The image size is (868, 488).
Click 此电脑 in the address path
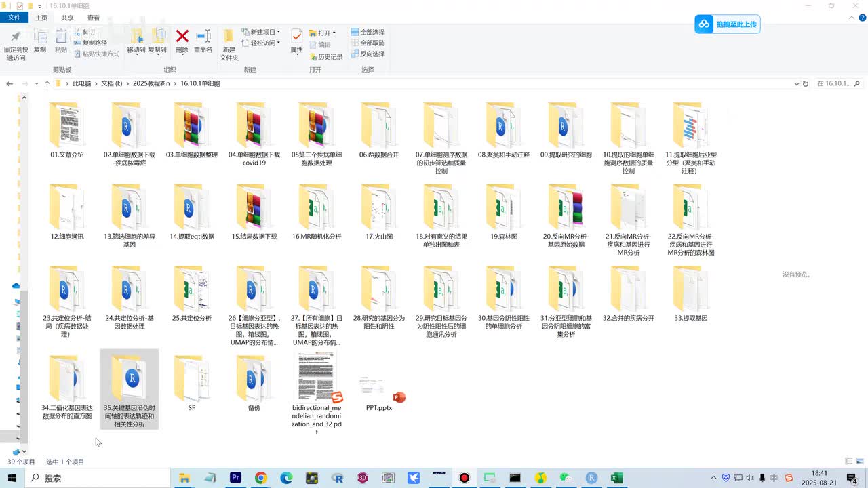(81, 84)
